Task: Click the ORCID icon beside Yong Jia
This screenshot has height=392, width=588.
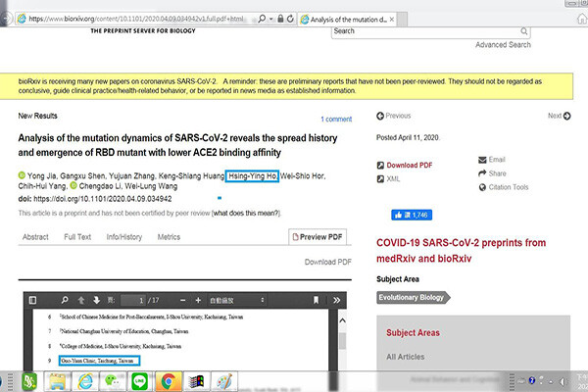Action: click(22, 175)
